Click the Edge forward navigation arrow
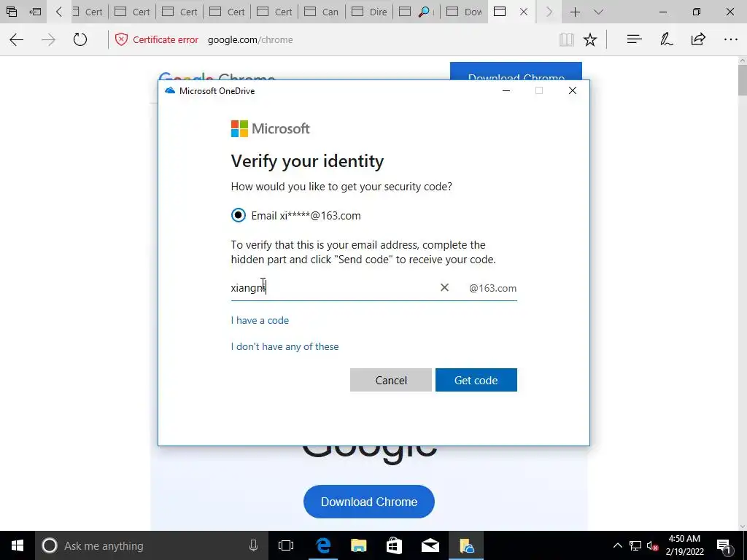 49,39
